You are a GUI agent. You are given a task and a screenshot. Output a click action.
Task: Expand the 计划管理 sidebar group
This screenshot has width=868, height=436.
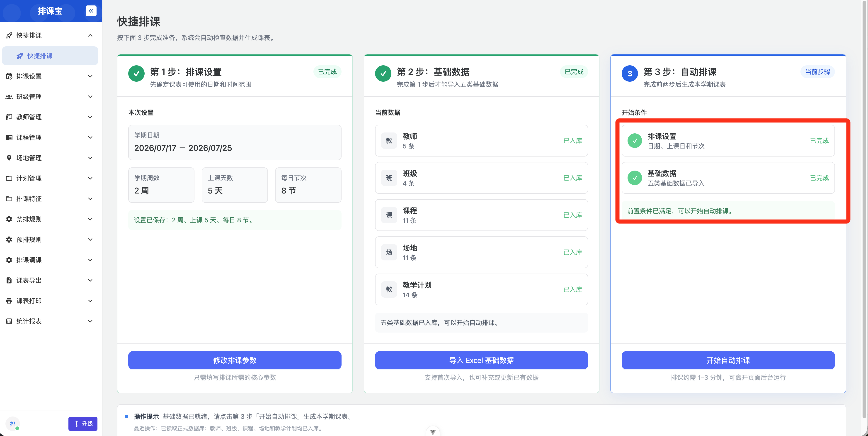[90, 178]
